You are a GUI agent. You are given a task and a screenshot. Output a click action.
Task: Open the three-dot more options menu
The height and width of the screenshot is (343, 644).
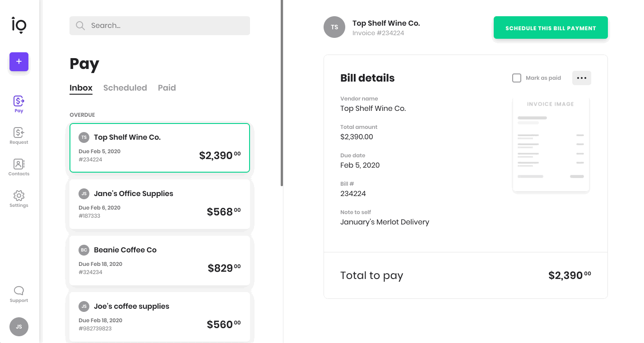click(582, 78)
